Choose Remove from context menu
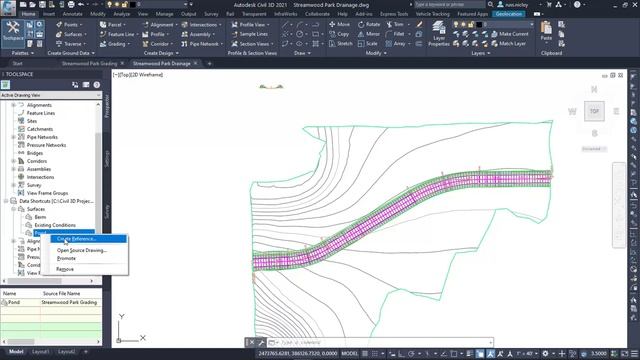The height and width of the screenshot is (360, 640). [x=65, y=269]
